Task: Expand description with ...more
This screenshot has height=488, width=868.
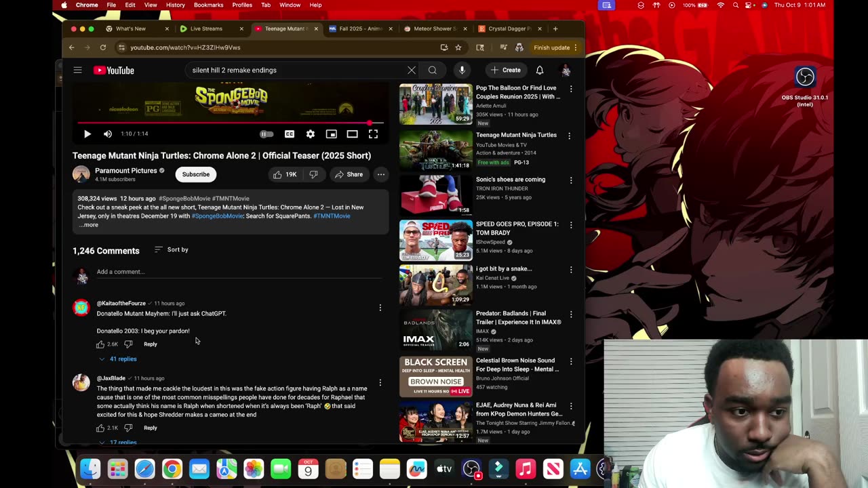Action: click(88, 225)
